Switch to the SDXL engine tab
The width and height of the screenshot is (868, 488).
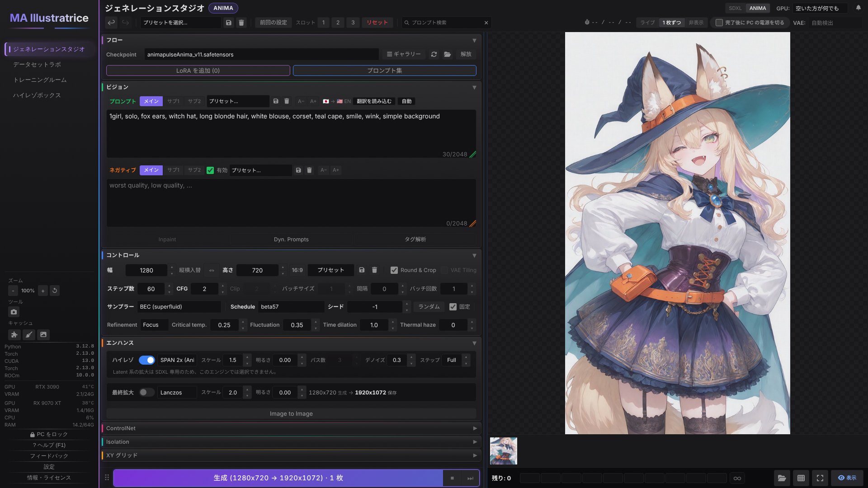click(x=735, y=8)
